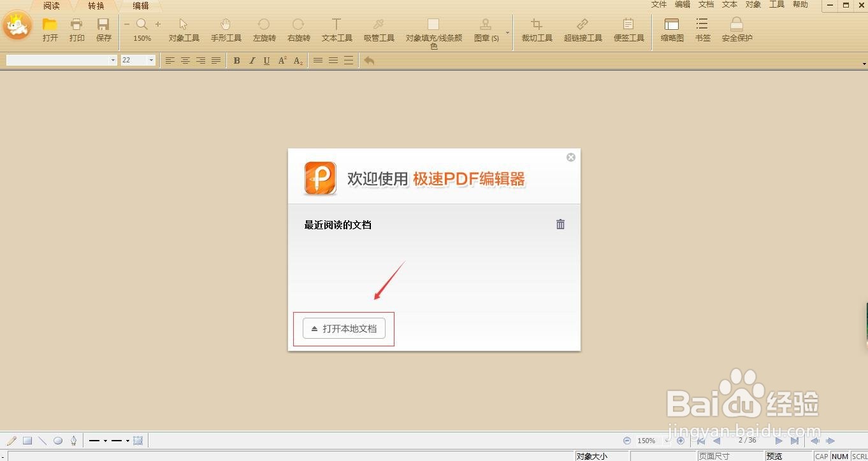Select the rectangle drawing tool

click(x=27, y=441)
